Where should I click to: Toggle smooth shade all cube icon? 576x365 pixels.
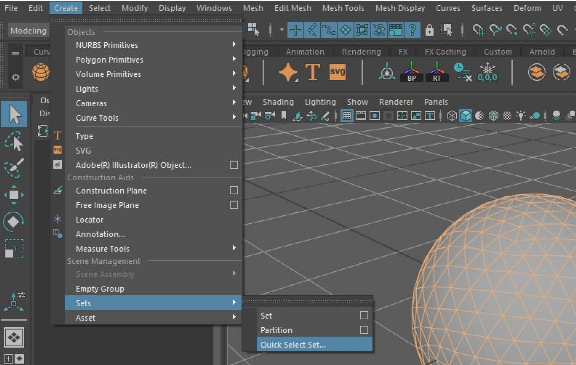pyautogui.click(x=466, y=116)
